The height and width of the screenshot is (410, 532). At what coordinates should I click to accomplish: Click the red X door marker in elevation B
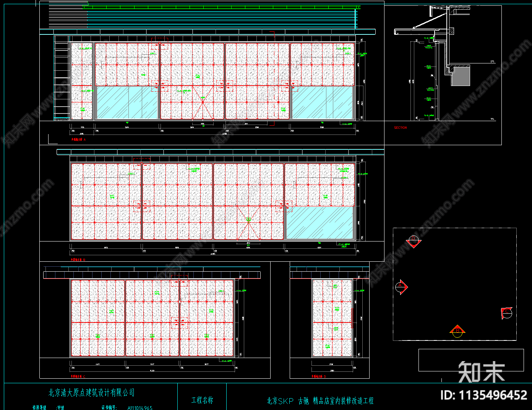coord(248,223)
